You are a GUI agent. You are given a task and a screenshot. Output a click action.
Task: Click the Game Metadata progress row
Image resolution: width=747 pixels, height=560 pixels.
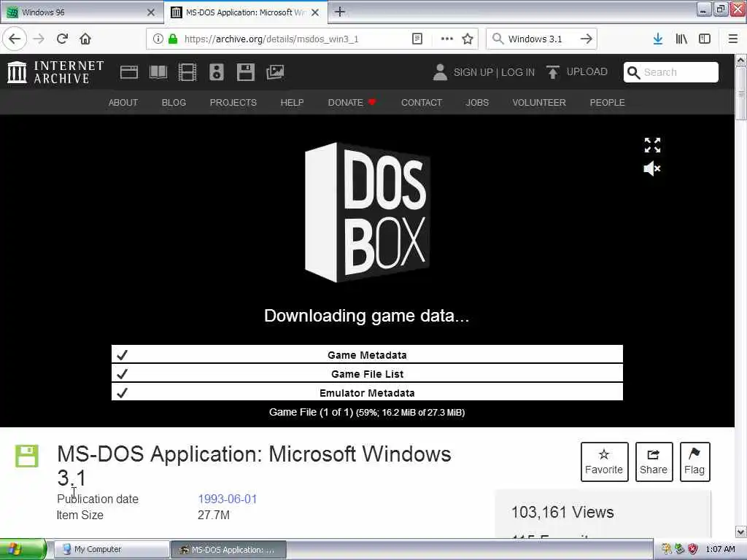click(x=367, y=355)
